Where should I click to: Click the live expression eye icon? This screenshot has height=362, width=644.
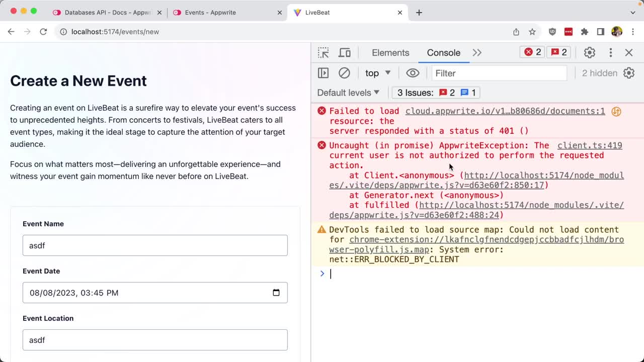tap(413, 73)
